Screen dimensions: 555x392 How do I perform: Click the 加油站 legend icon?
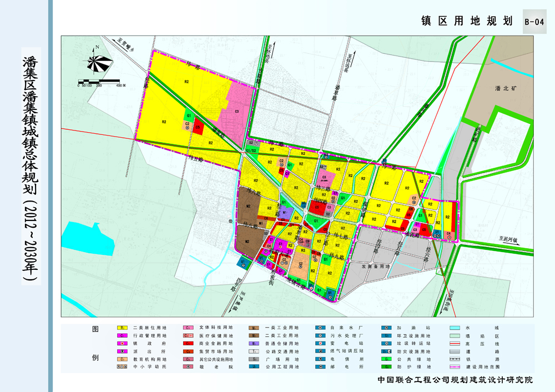(387, 328)
